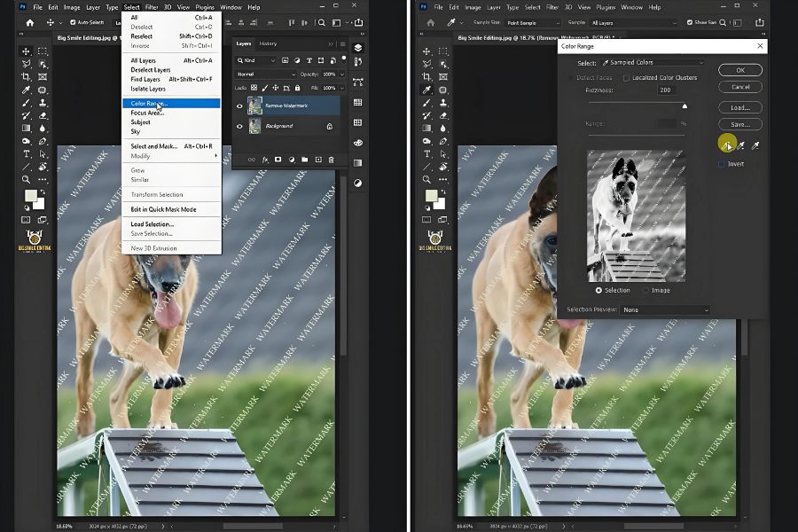Add a layer mask in the Layers panel
The image size is (798, 532).
click(278, 160)
